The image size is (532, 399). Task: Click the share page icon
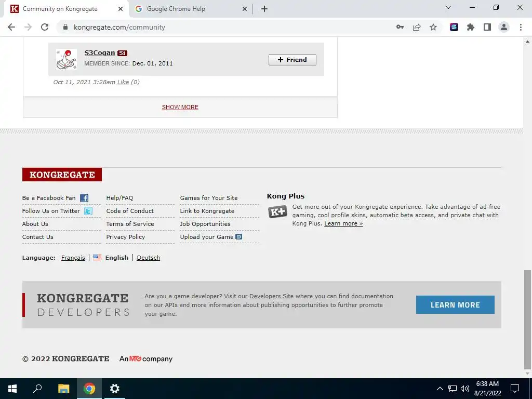point(417,27)
